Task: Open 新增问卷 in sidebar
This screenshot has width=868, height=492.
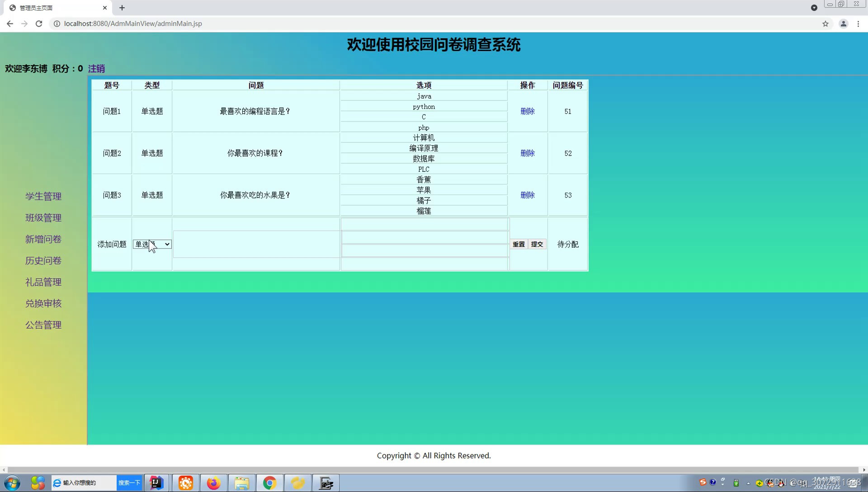Action: [43, 239]
